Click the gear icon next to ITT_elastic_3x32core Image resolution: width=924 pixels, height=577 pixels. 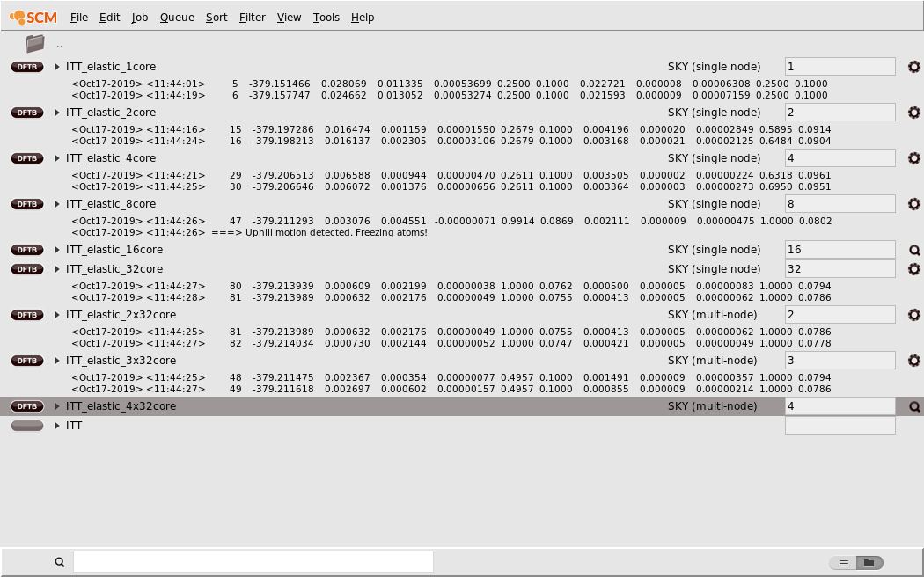tap(913, 360)
